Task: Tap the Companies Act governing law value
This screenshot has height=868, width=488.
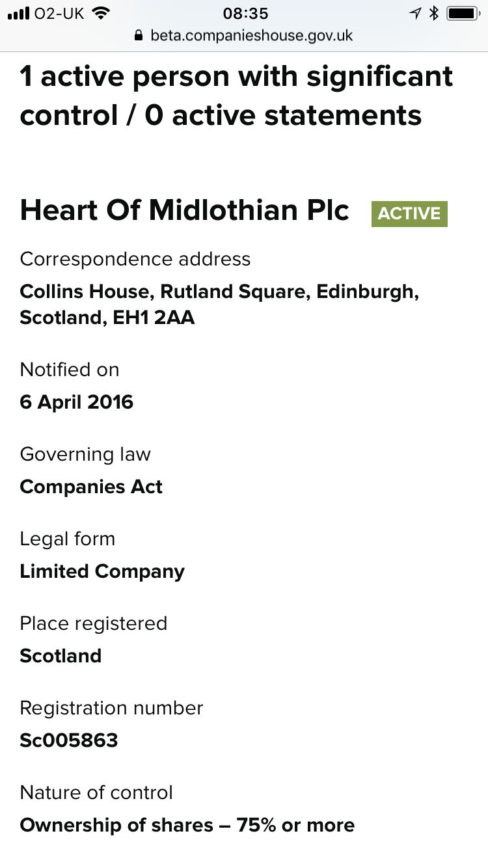Action: (91, 487)
